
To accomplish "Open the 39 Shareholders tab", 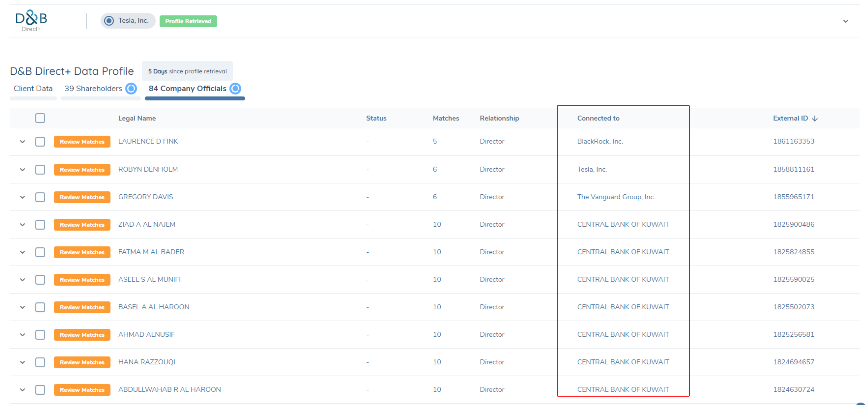I will 93,89.
